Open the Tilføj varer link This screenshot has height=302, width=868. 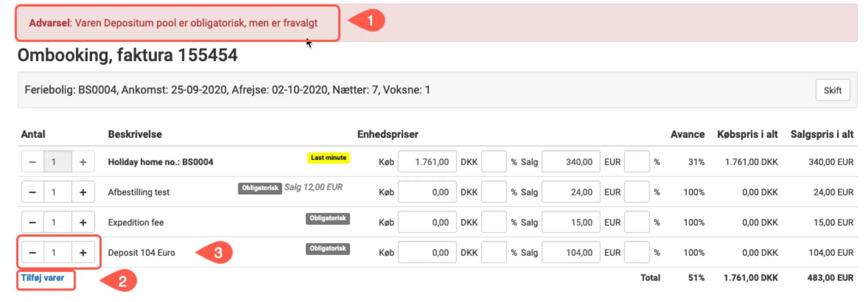[x=42, y=278]
